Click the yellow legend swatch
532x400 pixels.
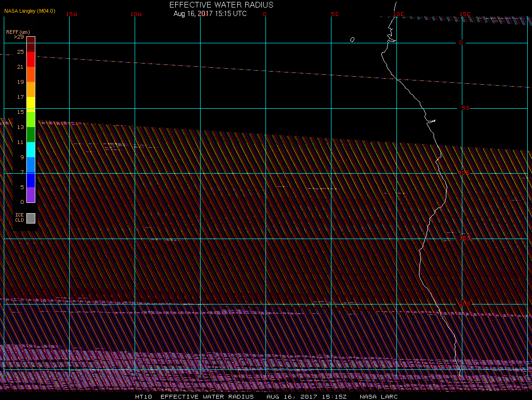click(x=31, y=104)
